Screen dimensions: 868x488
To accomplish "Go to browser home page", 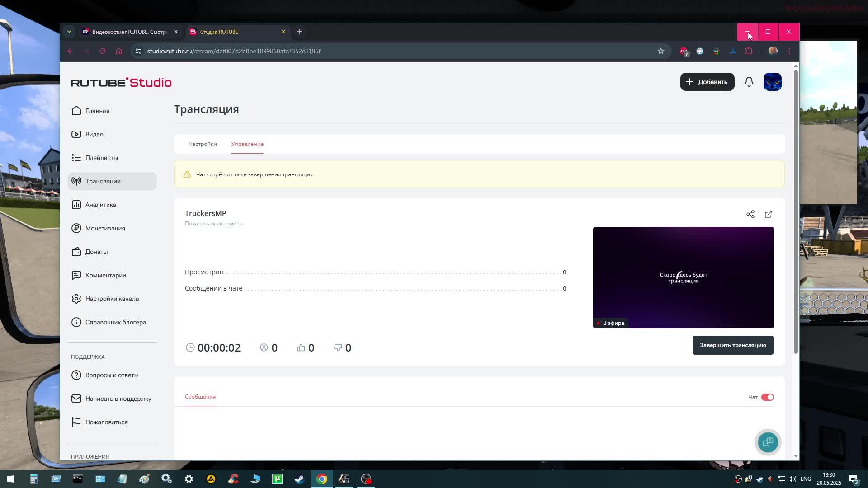I will pyautogui.click(x=119, y=51).
